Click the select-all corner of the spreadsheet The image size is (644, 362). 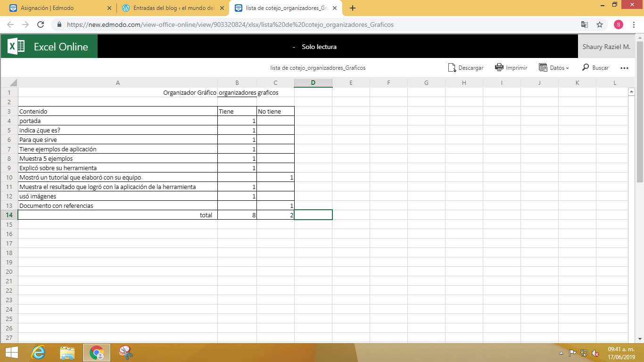tap(9, 83)
